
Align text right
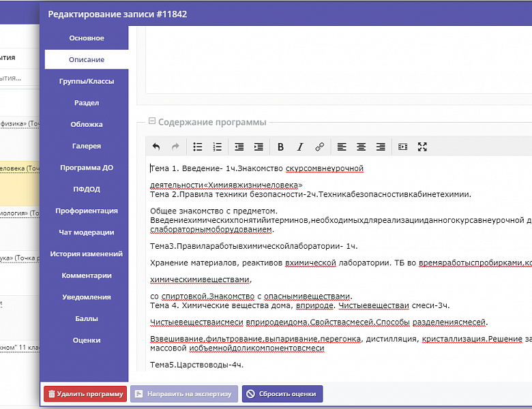381,147
